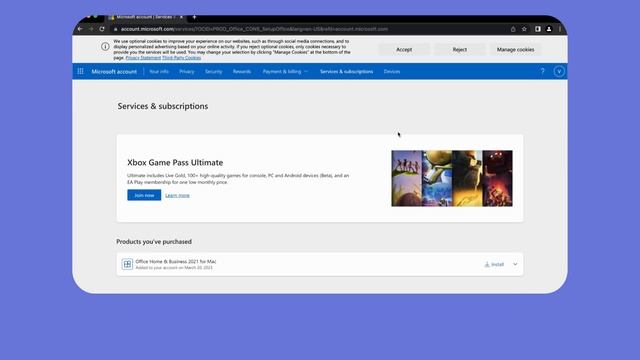Click the Xbox Game Pass games image
Image resolution: width=640 pixels, height=360 pixels.
click(452, 178)
